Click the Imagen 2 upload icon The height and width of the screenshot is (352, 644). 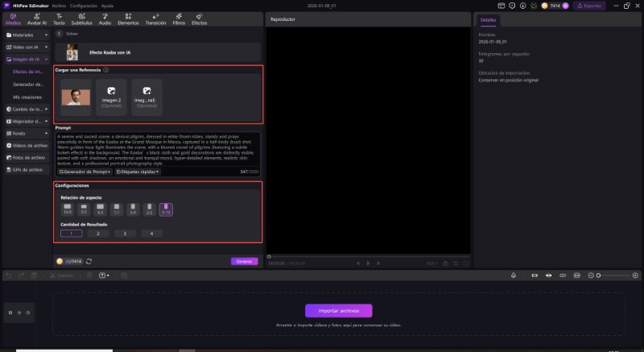pos(111,92)
